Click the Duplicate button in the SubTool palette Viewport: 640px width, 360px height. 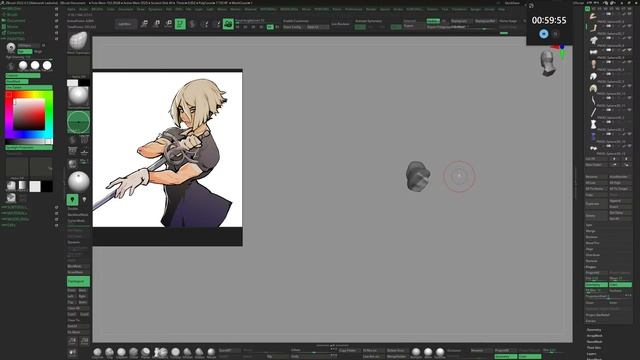(596, 204)
